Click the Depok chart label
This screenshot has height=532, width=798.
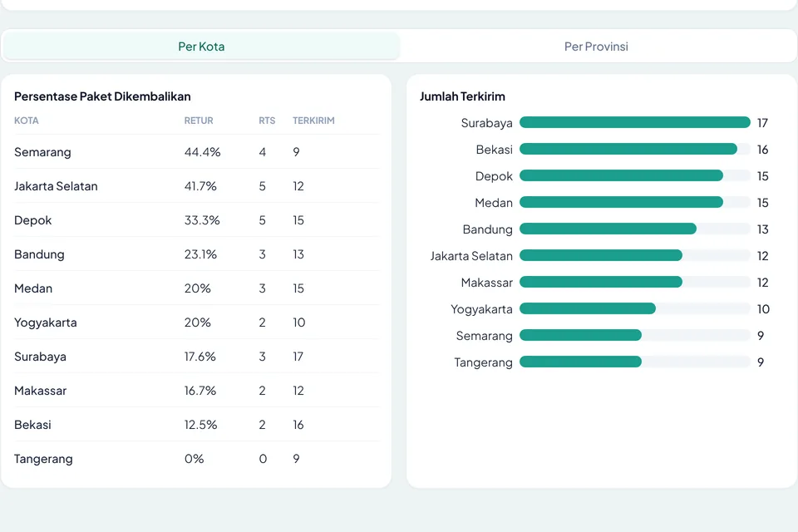pyautogui.click(x=494, y=177)
